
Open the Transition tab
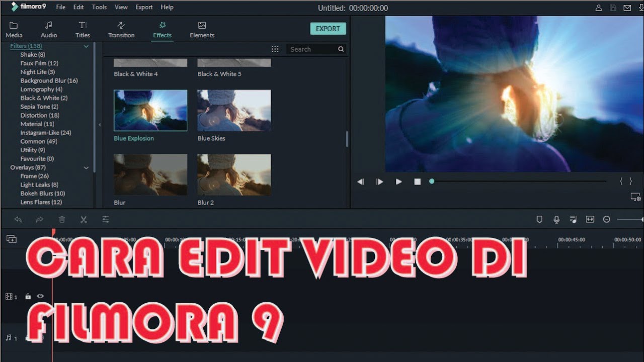pos(121,30)
